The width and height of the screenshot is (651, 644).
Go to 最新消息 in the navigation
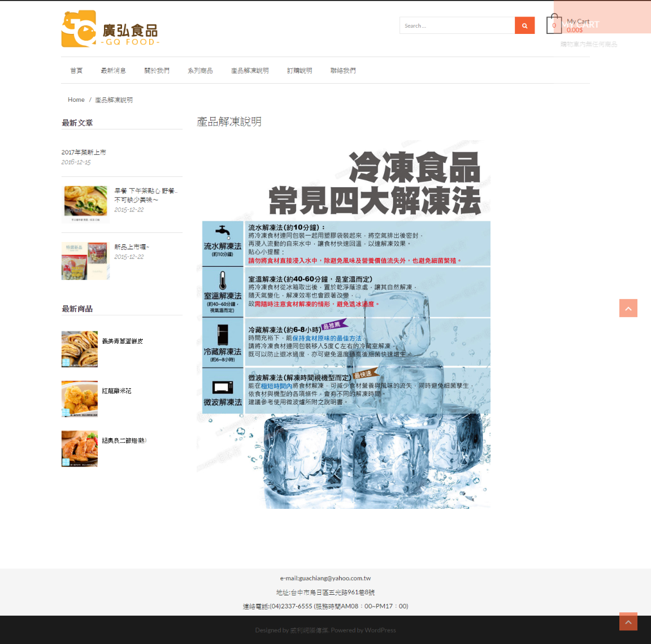pyautogui.click(x=113, y=71)
